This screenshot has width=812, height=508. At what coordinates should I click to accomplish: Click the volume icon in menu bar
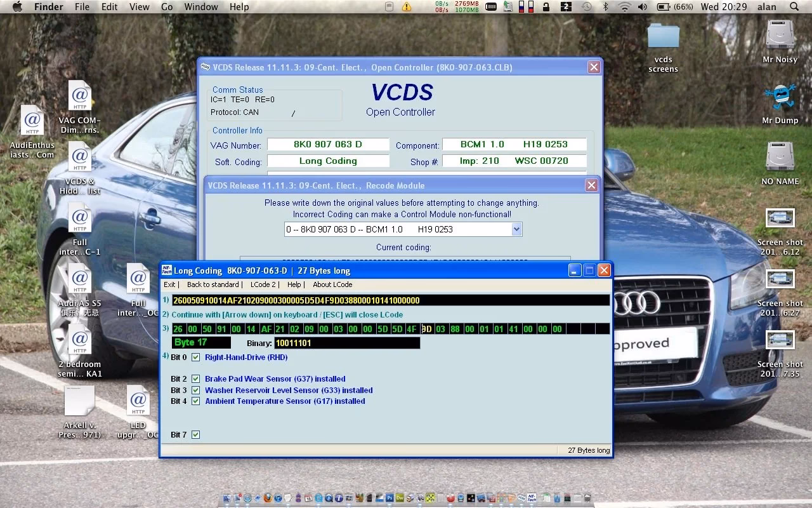coord(643,7)
